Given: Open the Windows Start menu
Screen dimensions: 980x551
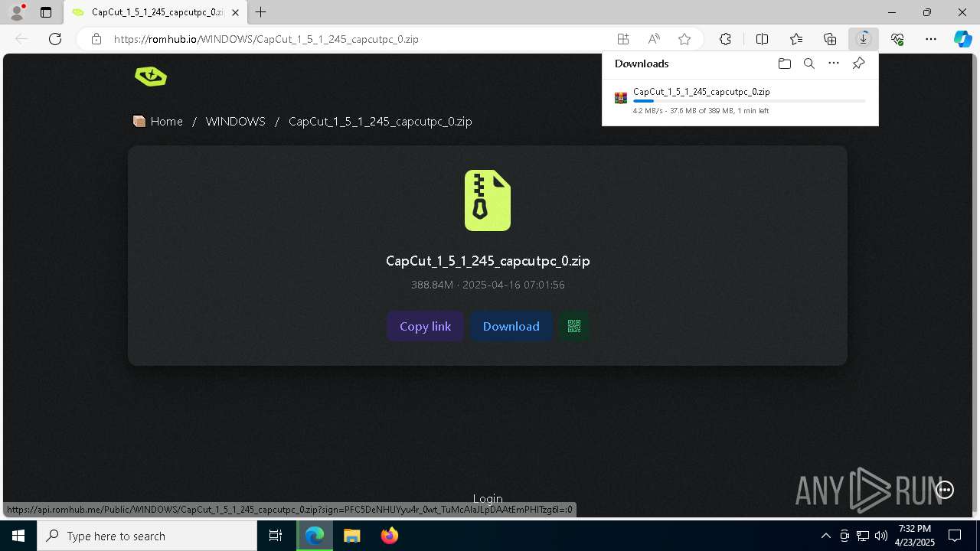Looking at the screenshot, I should pyautogui.click(x=18, y=536).
